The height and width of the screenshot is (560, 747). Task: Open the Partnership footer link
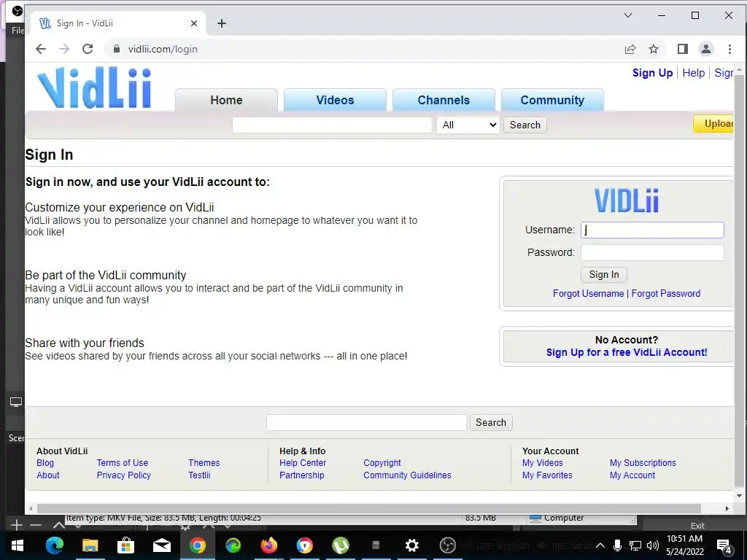tap(301, 475)
